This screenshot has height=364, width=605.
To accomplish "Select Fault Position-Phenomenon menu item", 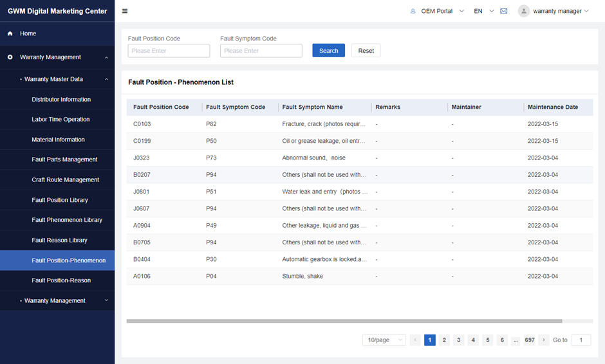I will [x=57, y=260].
